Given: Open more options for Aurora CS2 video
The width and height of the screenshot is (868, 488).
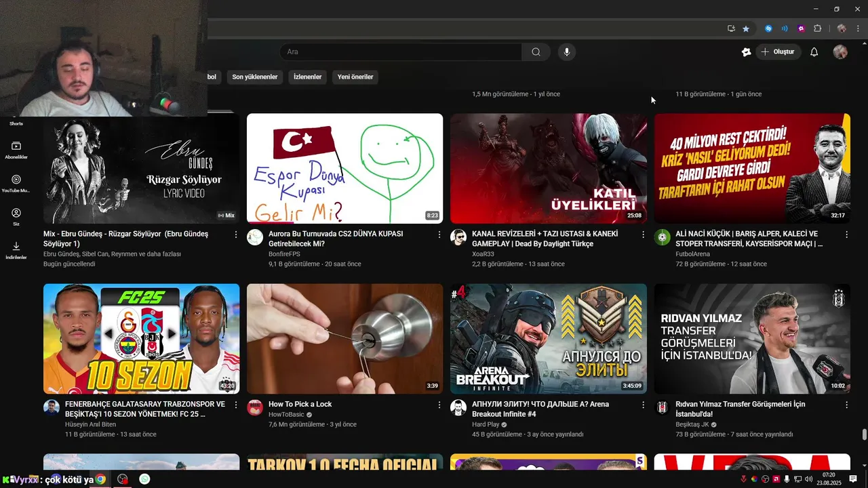Looking at the screenshot, I should click(x=439, y=234).
